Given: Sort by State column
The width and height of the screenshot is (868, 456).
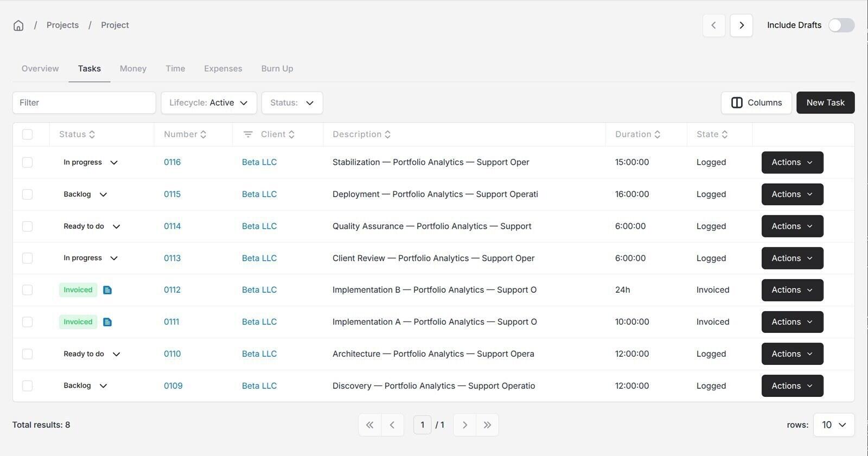Looking at the screenshot, I should pyautogui.click(x=712, y=134).
